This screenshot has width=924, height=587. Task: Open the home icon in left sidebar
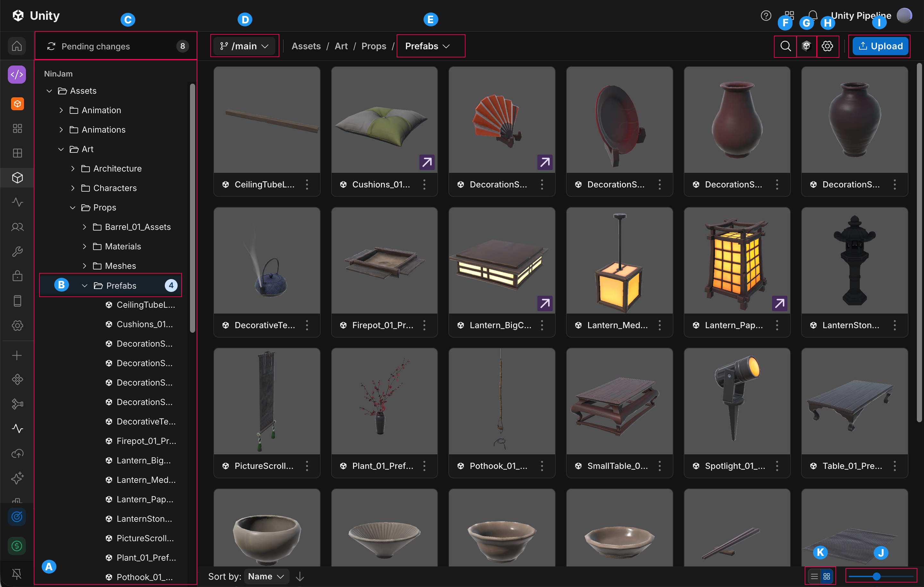[x=17, y=46]
